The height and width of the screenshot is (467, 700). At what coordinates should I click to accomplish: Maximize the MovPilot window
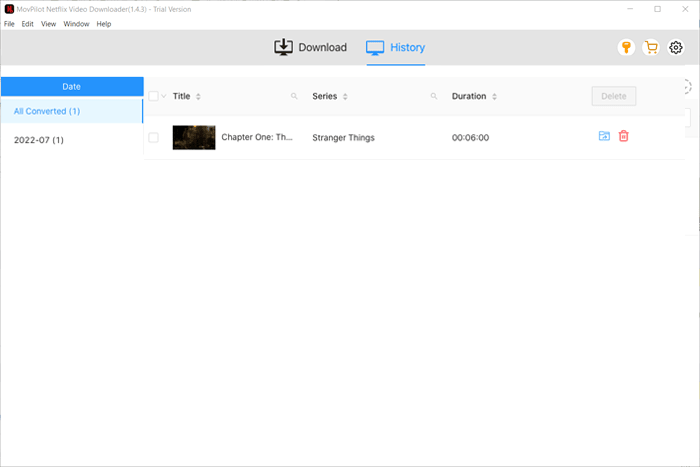[x=658, y=9]
